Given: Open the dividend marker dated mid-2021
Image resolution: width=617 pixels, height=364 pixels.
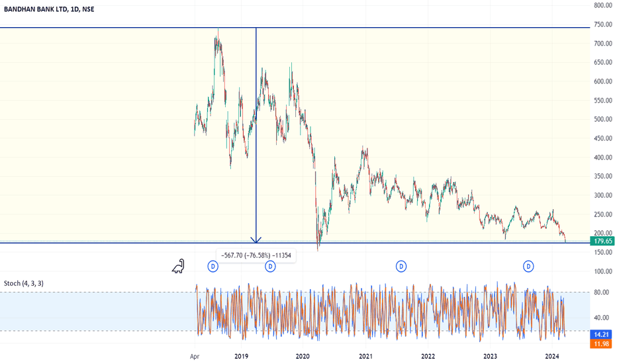Looking at the screenshot, I should 401,267.
